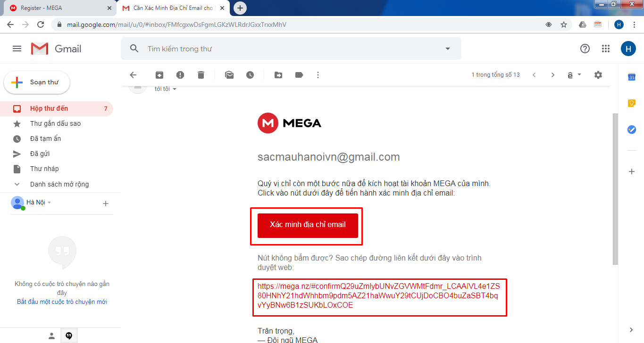This screenshot has height=343, width=644.
Task: Click the email vertical scrollbar
Action: (615, 188)
